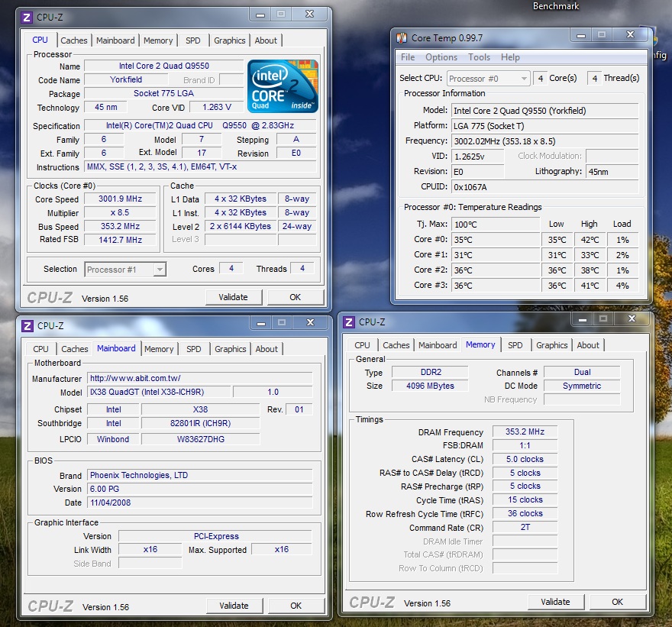This screenshot has width=672, height=627.
Task: Click the DRAM Frequency value 353.2 MHz
Action: click(x=525, y=431)
